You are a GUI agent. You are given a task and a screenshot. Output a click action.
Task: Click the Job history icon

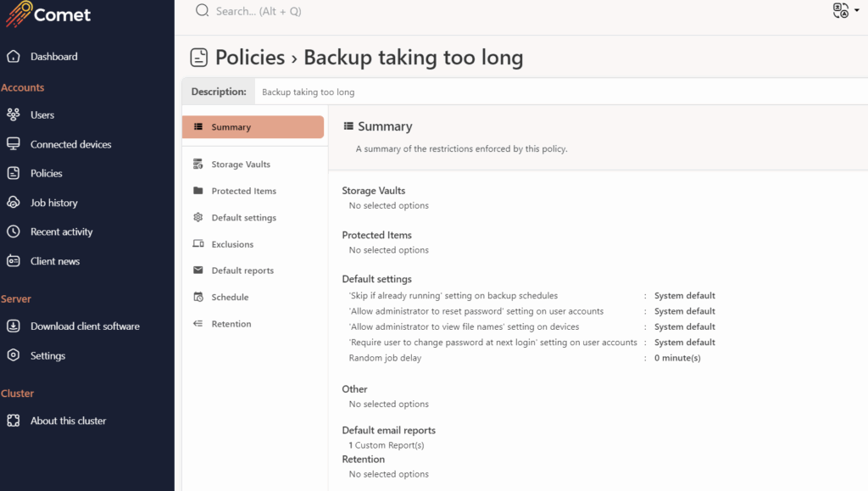pos(13,203)
